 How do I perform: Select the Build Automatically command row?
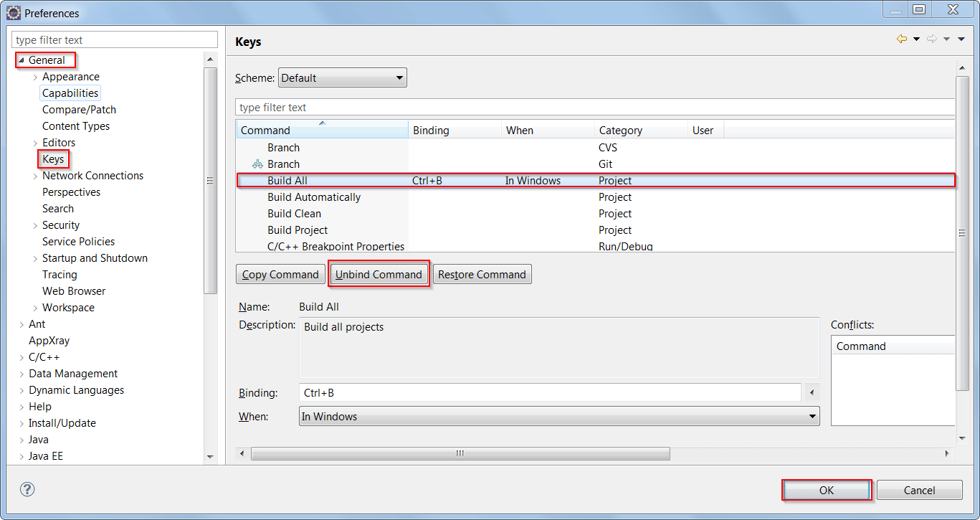point(595,197)
